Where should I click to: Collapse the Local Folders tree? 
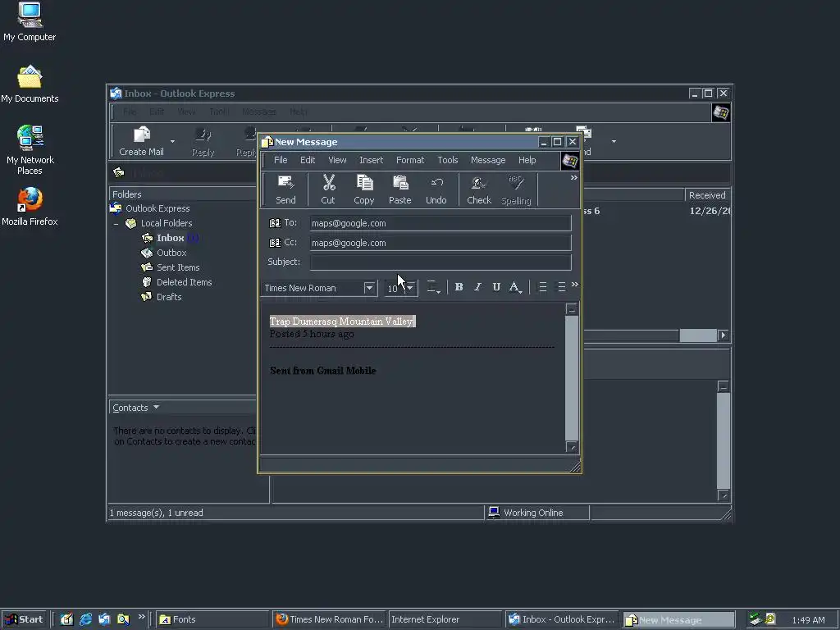116,223
